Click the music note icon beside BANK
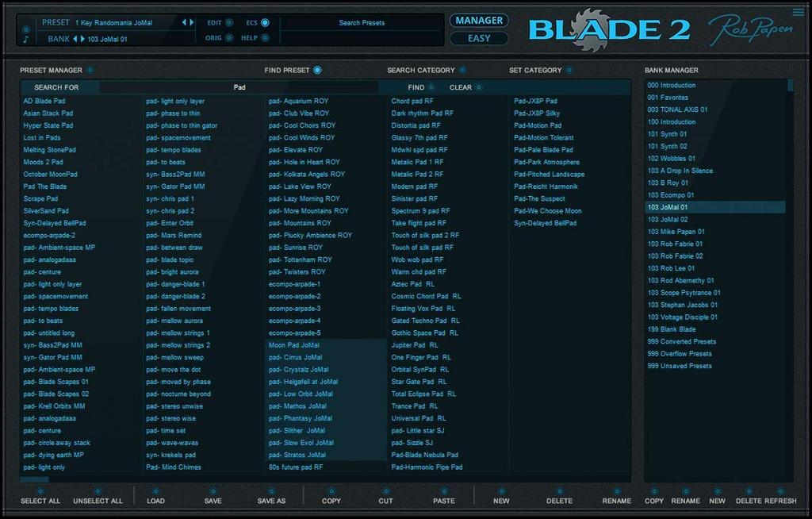The image size is (812, 519). (25, 39)
